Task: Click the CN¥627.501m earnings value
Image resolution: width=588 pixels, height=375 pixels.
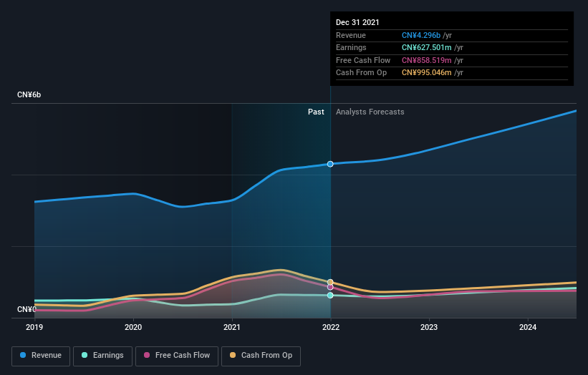Action: (427, 47)
